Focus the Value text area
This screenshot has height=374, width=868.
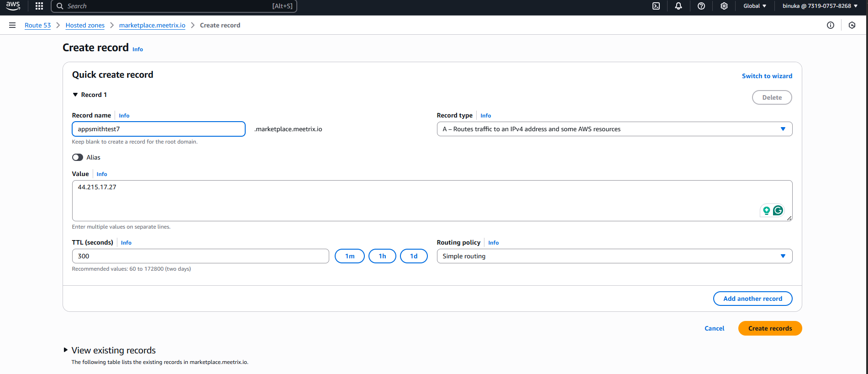coord(432,201)
